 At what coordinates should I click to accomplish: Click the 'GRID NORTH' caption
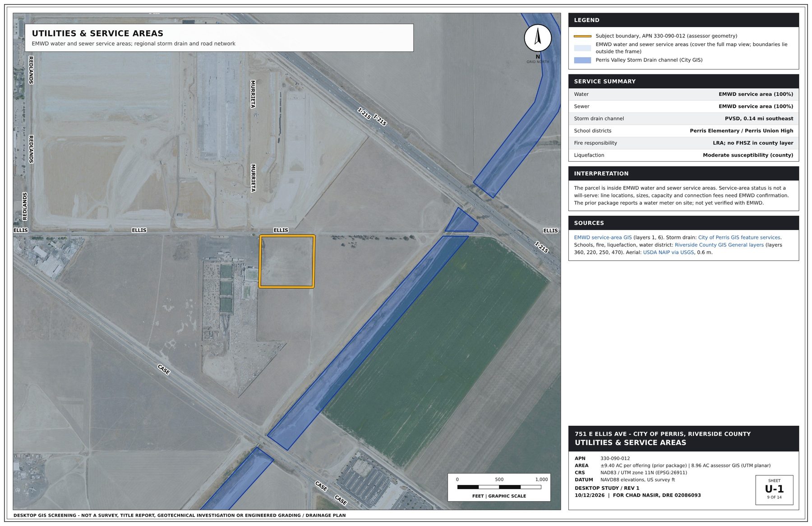(x=538, y=62)
